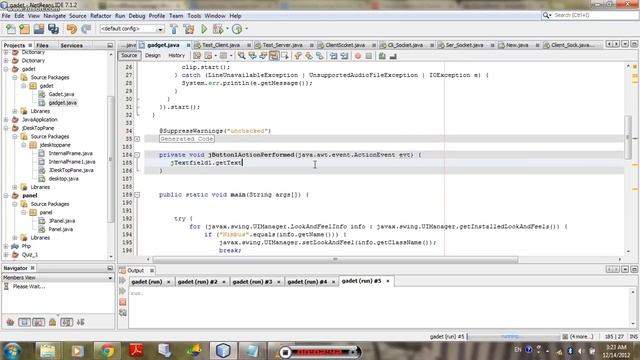Collapse the jButton1ActionPerformed method fold
Viewport: 640px width, 360px height.
coord(137,155)
